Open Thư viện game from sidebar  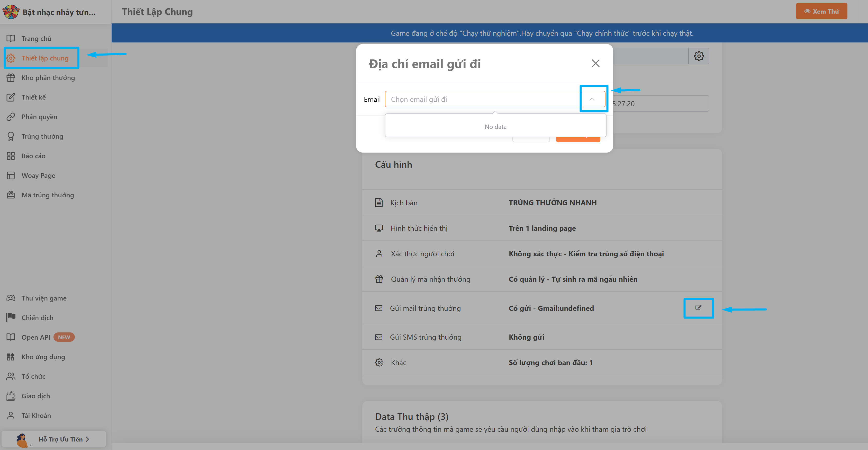(44, 298)
